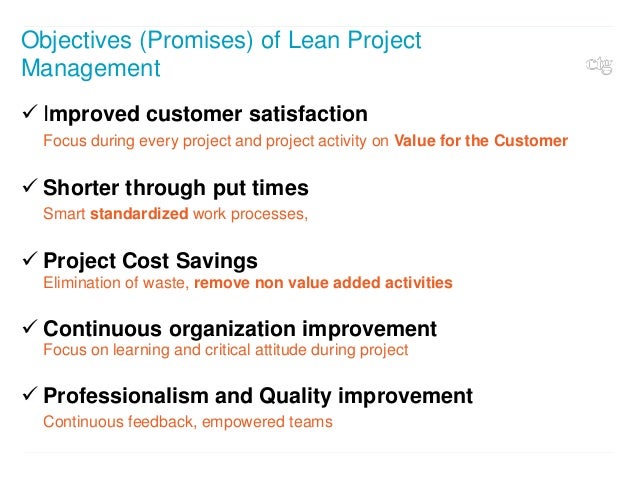Click text Continuous feedback, empowered teams
Screen dimensions: 638x479
(x=188, y=422)
